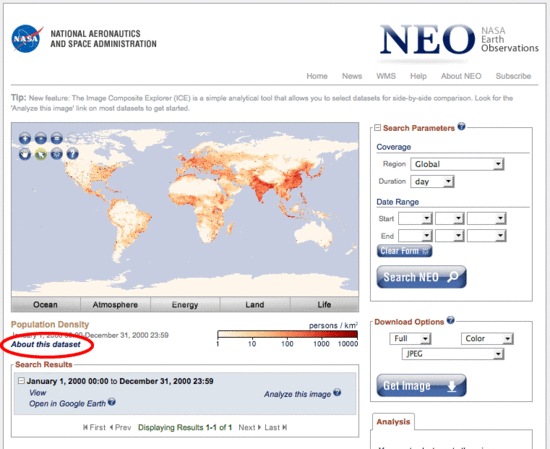Open the Region dropdown showing Global
The width and height of the screenshot is (550, 449).
[457, 164]
